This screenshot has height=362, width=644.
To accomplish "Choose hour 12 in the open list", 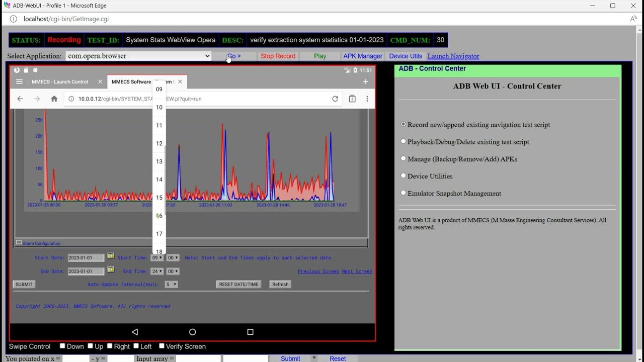I will pyautogui.click(x=159, y=143).
